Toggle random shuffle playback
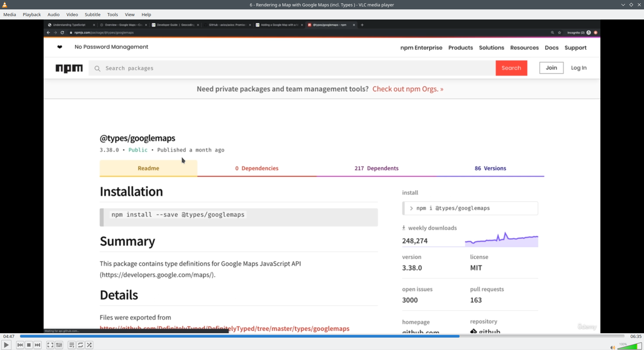This screenshot has width=644, height=350. pyautogui.click(x=89, y=345)
